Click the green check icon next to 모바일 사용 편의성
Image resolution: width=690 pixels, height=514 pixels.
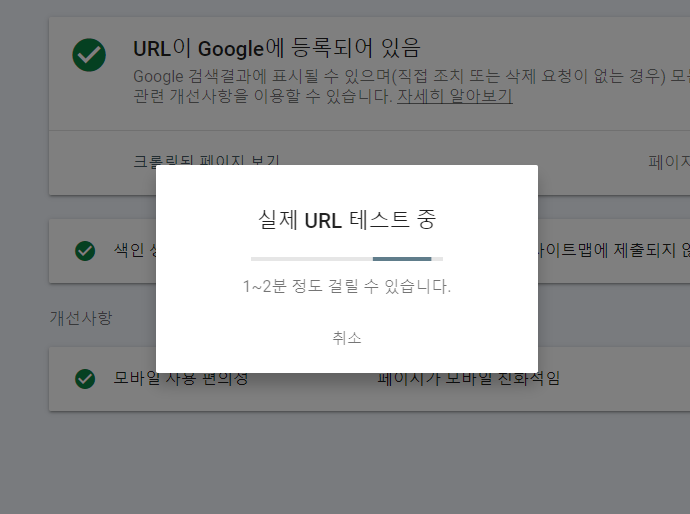point(85,379)
